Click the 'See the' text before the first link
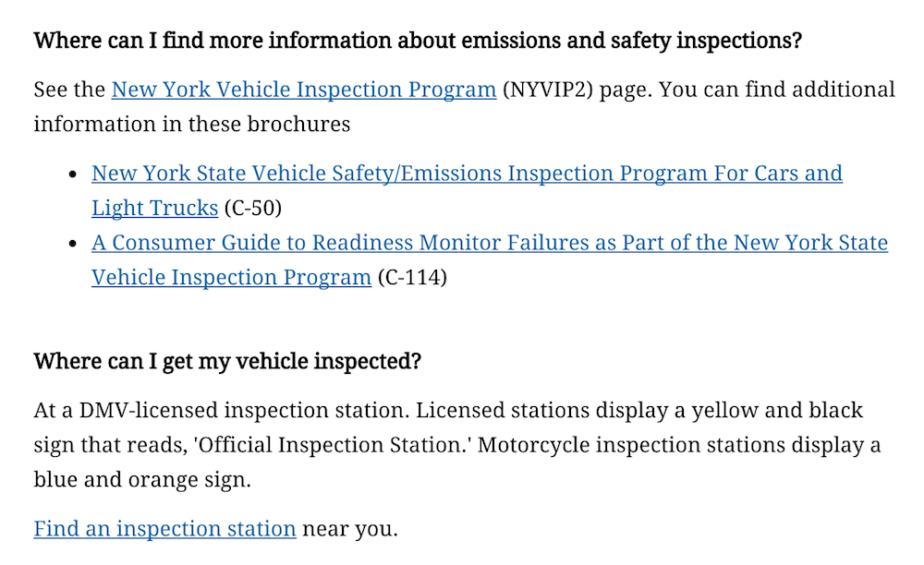 point(69,90)
